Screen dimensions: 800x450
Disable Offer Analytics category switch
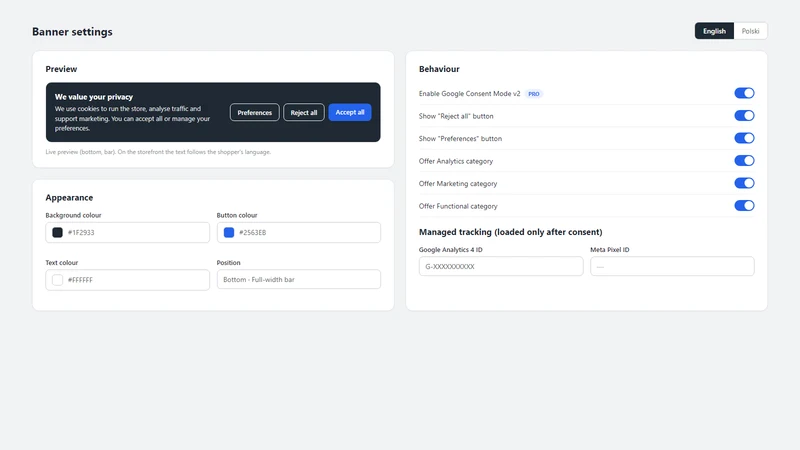(x=744, y=161)
